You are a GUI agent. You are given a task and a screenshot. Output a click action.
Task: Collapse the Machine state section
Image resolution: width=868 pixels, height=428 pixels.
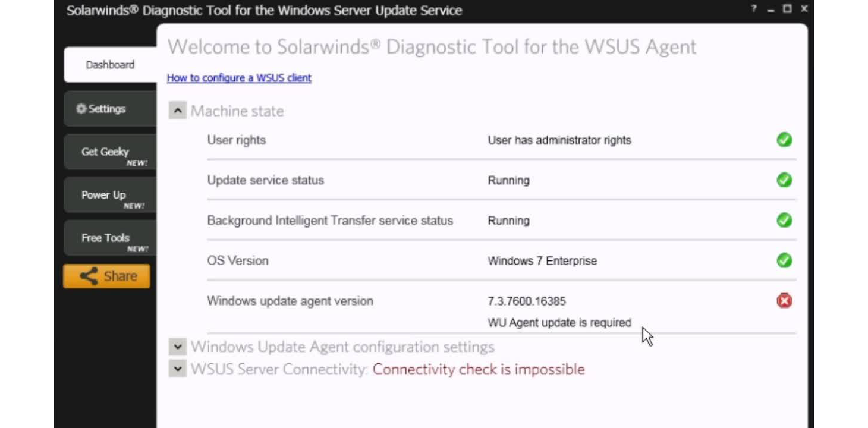coord(177,110)
